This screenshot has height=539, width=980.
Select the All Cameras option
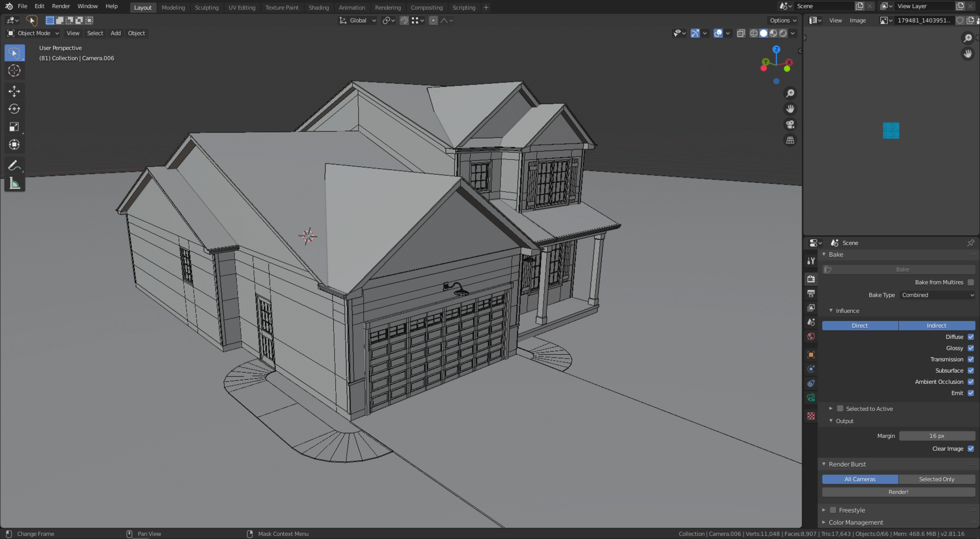[860, 479]
